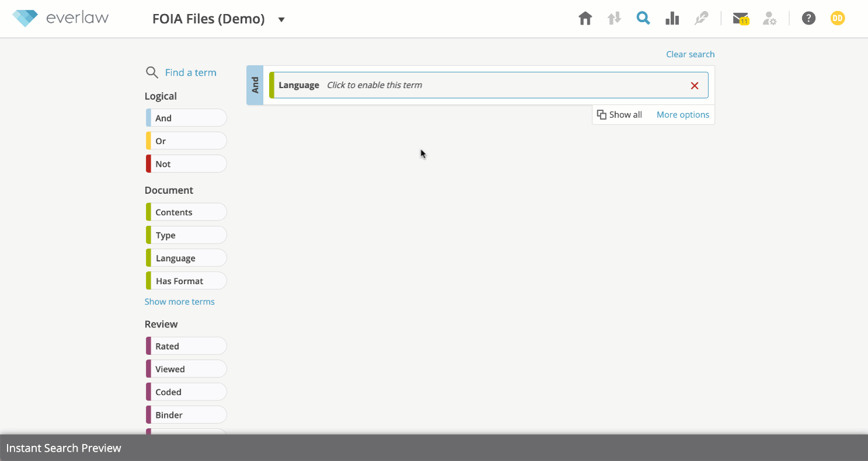Open the Home page icon

[585, 19]
